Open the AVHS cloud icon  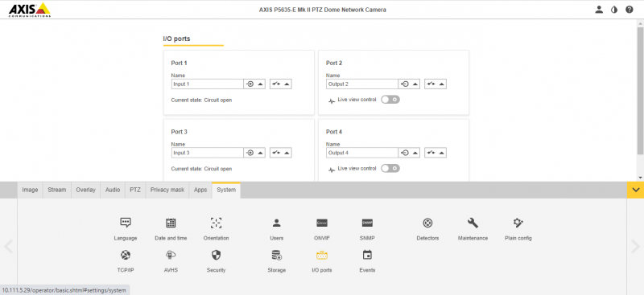coord(171,255)
